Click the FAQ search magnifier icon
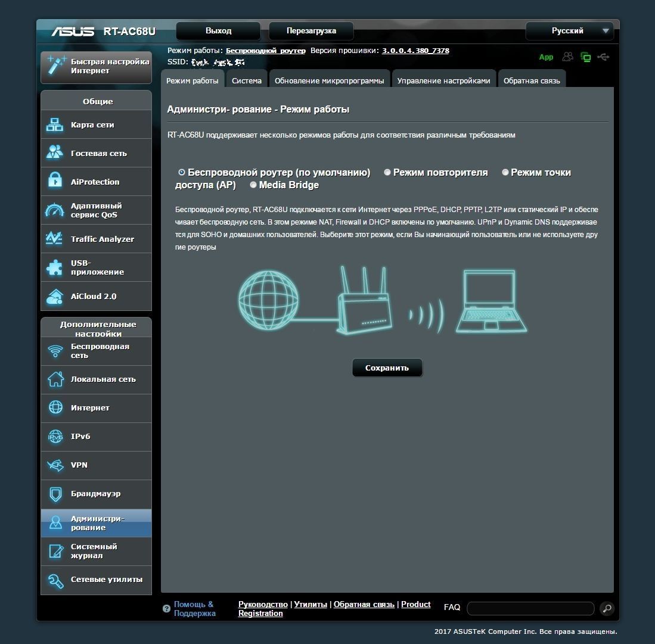Viewport: 655px width, 644px height. point(607,608)
